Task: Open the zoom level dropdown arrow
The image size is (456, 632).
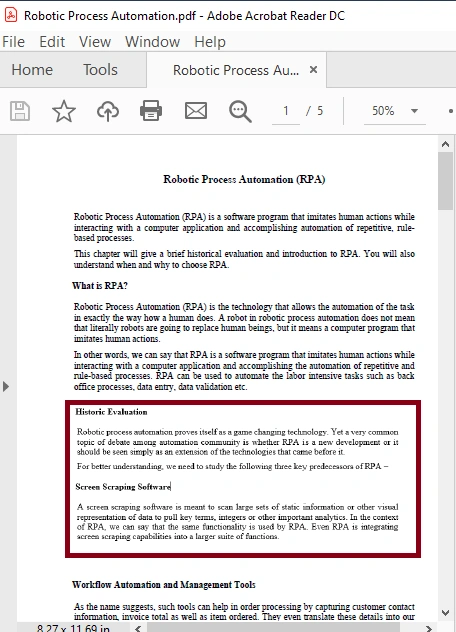Action: click(414, 111)
